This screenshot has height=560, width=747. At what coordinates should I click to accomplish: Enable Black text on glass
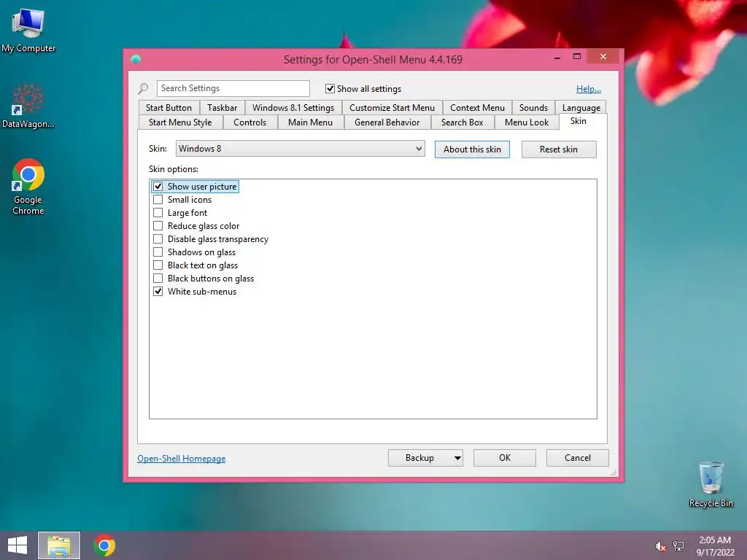(x=158, y=265)
